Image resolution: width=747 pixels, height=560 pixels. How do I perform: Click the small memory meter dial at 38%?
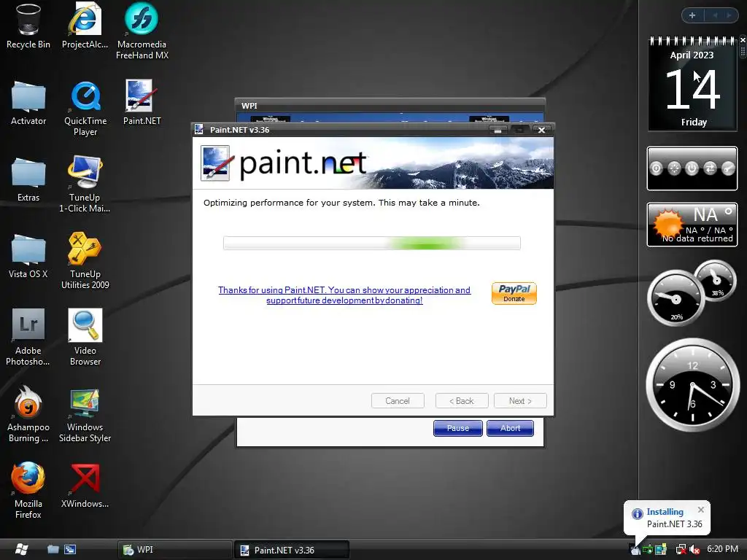715,281
